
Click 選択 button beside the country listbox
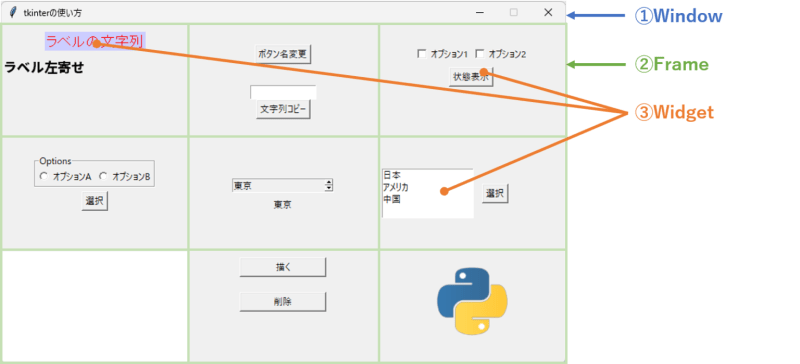(495, 193)
